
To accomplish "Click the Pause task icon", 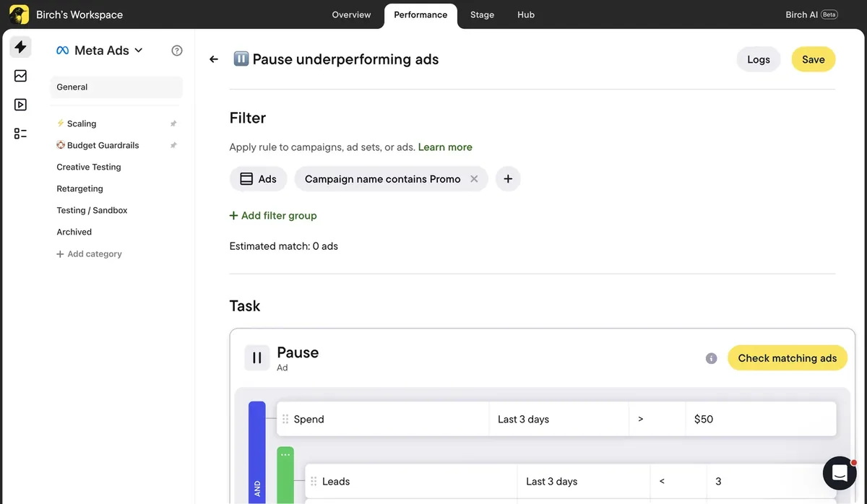I will click(257, 357).
